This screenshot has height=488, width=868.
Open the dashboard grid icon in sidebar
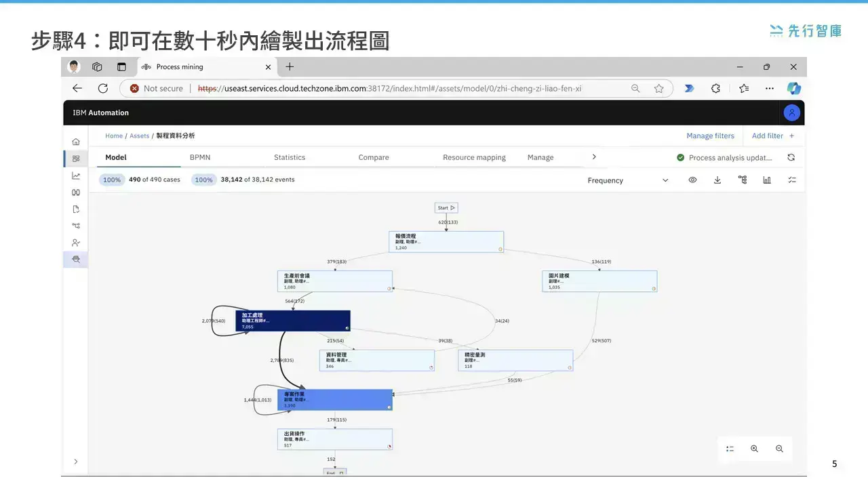click(76, 159)
